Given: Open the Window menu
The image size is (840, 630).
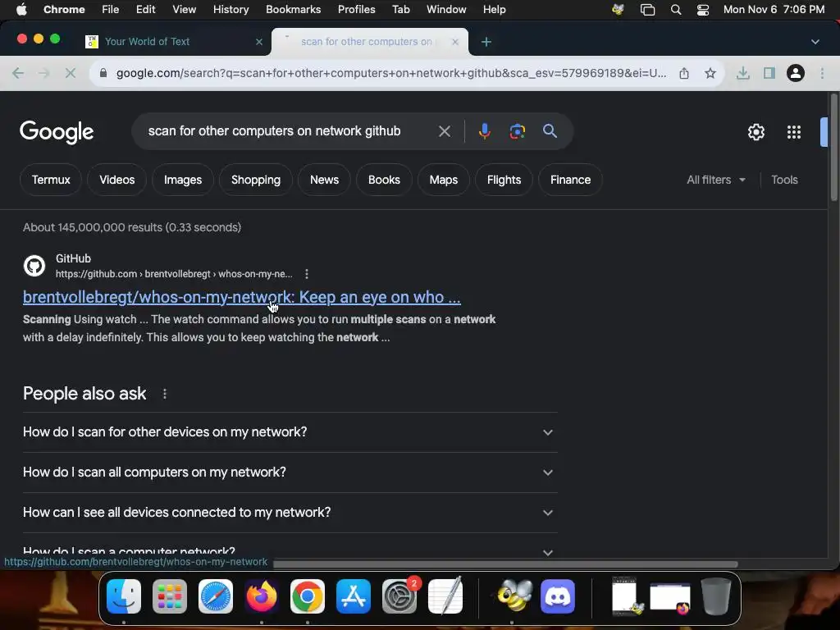Looking at the screenshot, I should click(446, 10).
